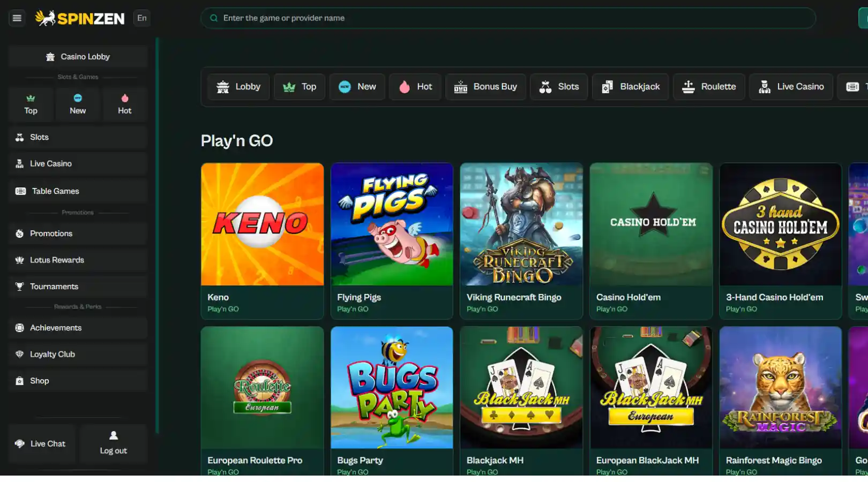This screenshot has height=482, width=868.
Task: Open the Casino Hold'em game thumbnail
Action: click(651, 224)
